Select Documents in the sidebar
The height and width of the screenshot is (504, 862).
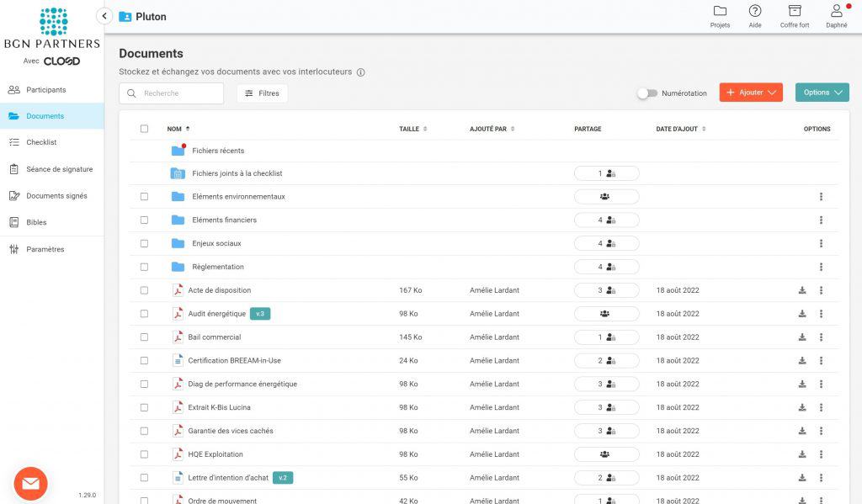click(x=51, y=116)
